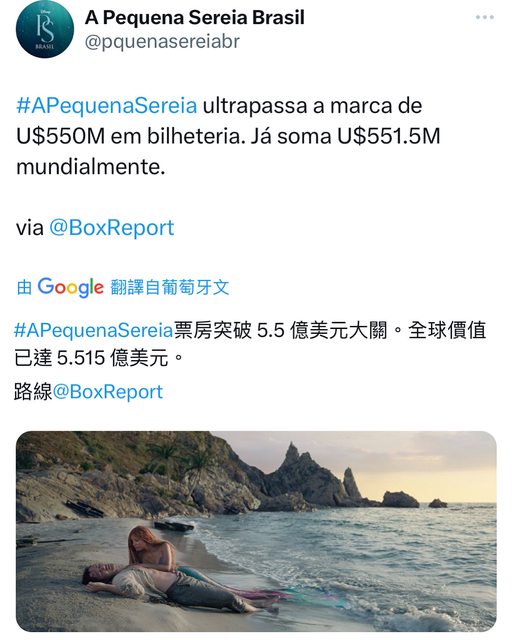Open the display name A Pequena Sereia Brasil
This screenshot has height=640, width=513.
coord(195,18)
